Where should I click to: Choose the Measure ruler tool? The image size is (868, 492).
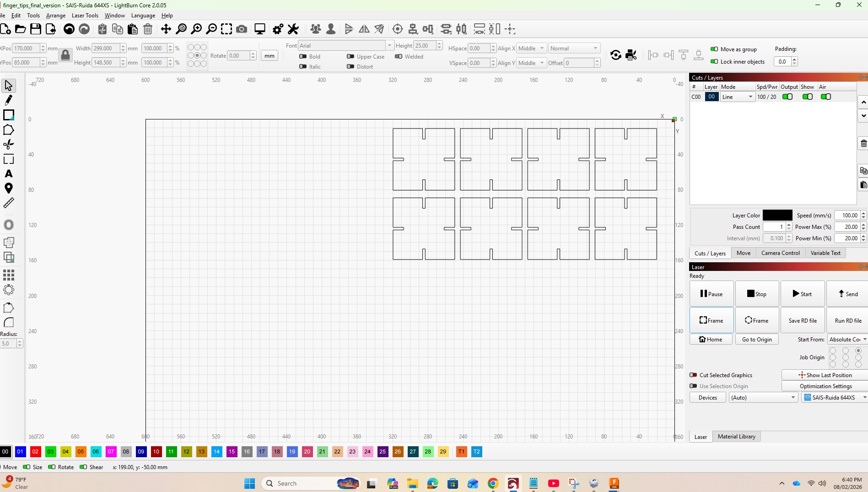pyautogui.click(x=9, y=203)
